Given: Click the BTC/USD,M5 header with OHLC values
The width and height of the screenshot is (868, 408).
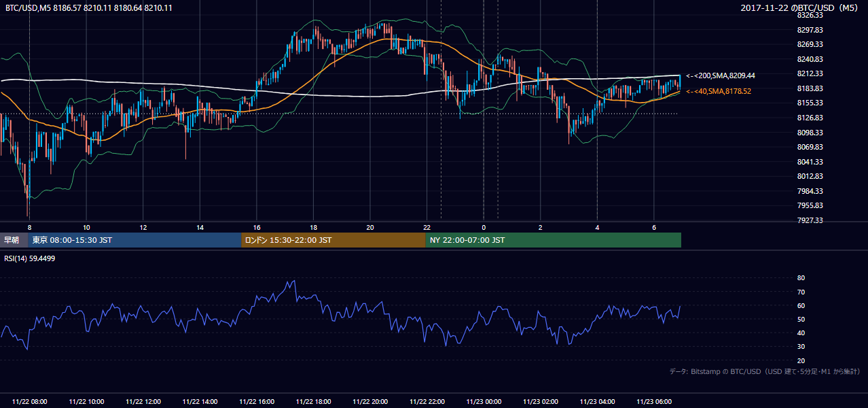Looking at the screenshot, I should [x=88, y=7].
